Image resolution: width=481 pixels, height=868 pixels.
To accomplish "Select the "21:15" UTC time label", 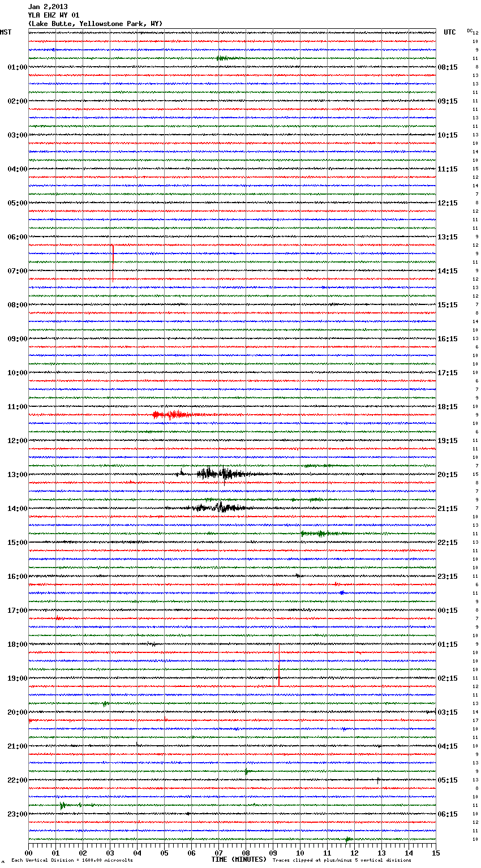I will [448, 509].
